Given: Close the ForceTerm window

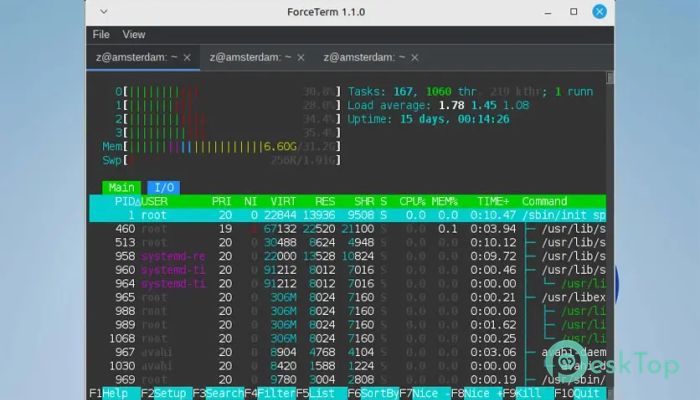Looking at the screenshot, I should coord(599,12).
